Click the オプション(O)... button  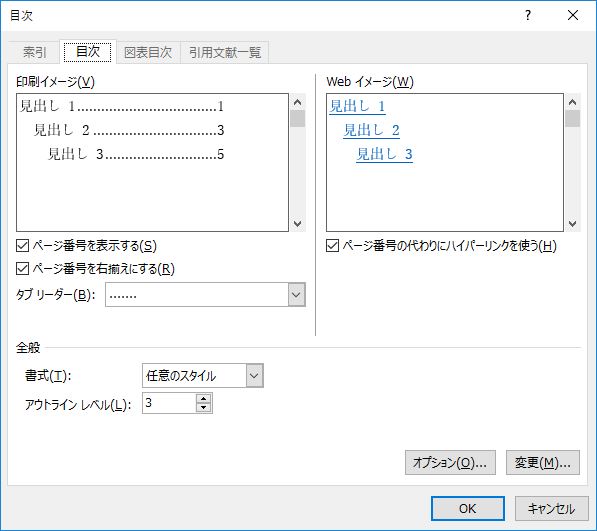[x=450, y=462]
